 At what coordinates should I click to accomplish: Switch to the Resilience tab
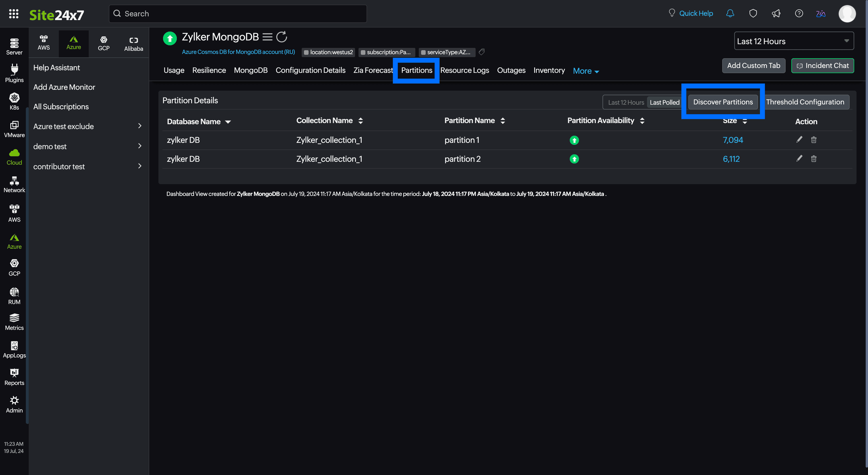[x=209, y=70]
